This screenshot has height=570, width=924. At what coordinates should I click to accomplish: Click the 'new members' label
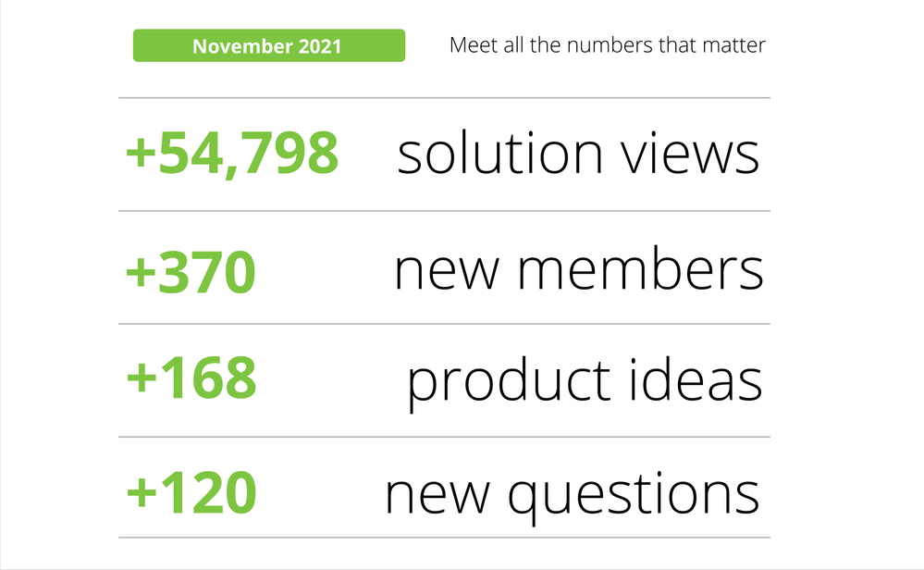coord(579,269)
